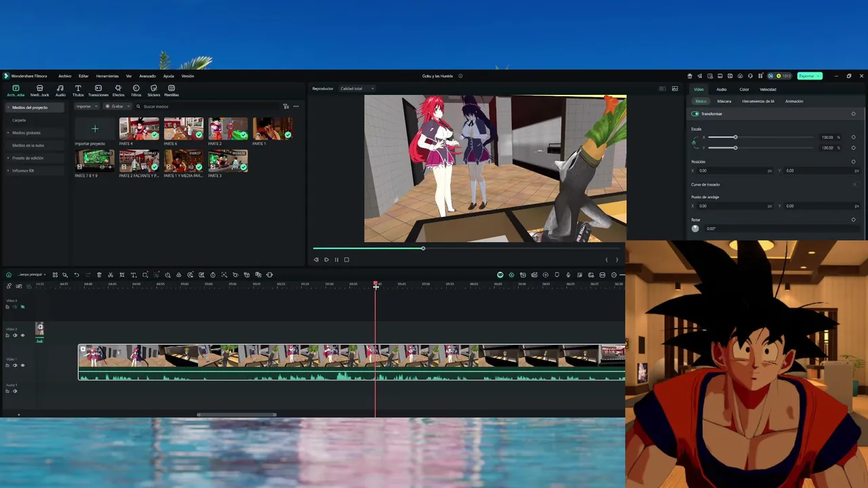Open the Herramientas menu

pyautogui.click(x=107, y=76)
